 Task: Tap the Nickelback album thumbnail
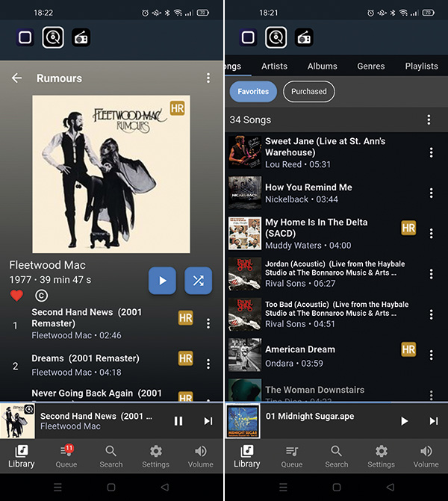point(245,193)
